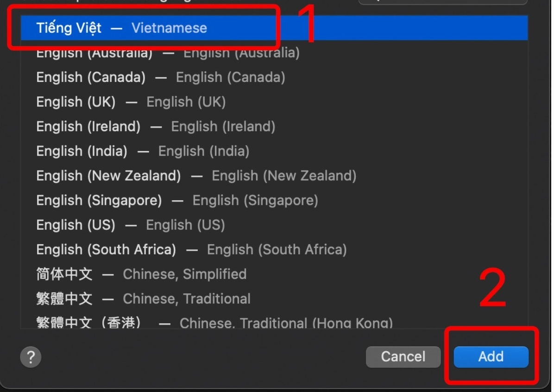Viewport: 554px width, 392px height.
Task: Select English (US) from the list
Action: pos(76,225)
